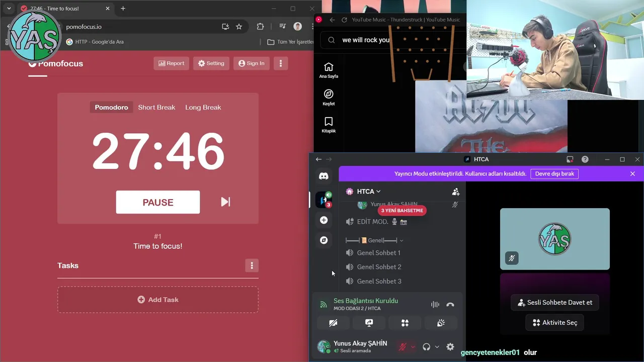Screen dimensions: 644x362
Task: Click the pomofocus.io address bar
Action: click(x=136, y=27)
